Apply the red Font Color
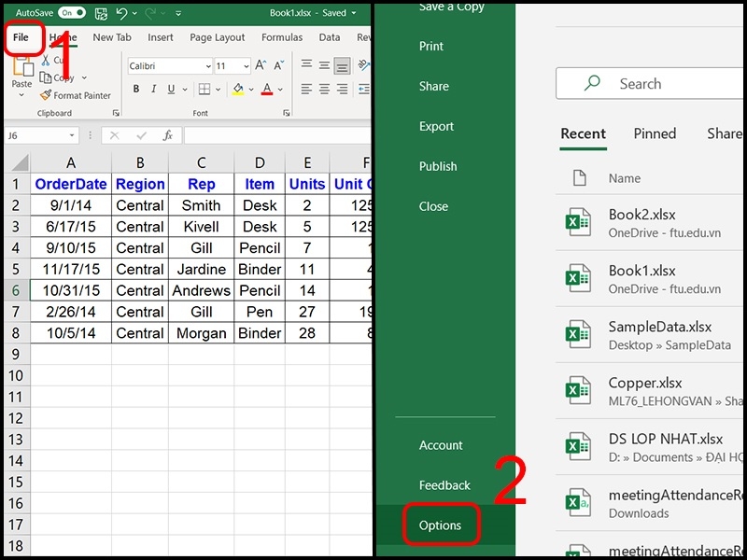Image resolution: width=747 pixels, height=560 pixels. click(x=267, y=89)
